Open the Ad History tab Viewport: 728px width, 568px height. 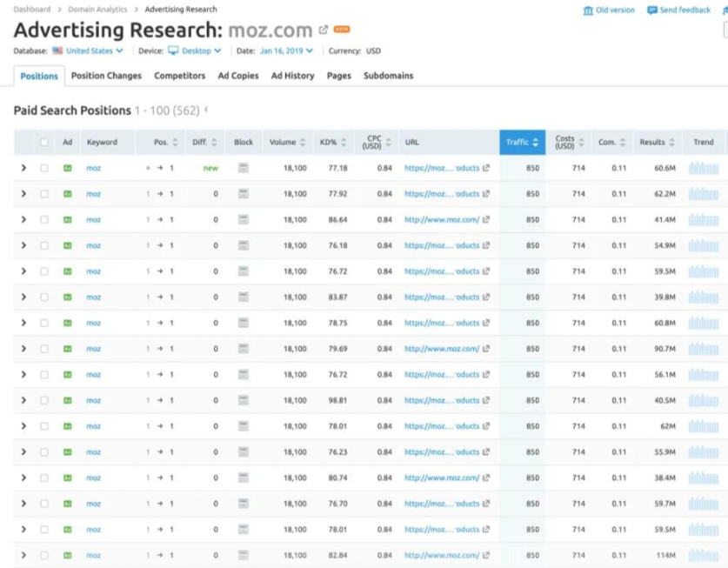[292, 76]
